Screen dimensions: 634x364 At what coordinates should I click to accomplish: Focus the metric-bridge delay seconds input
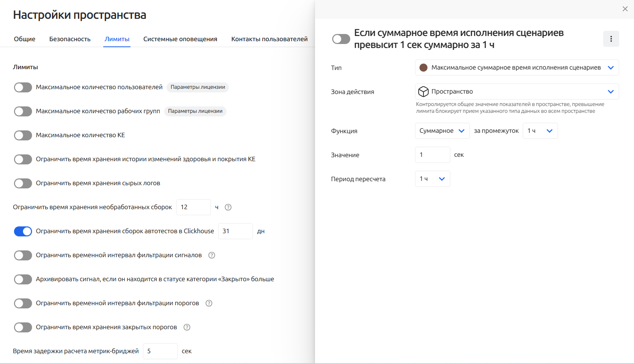coord(160,351)
